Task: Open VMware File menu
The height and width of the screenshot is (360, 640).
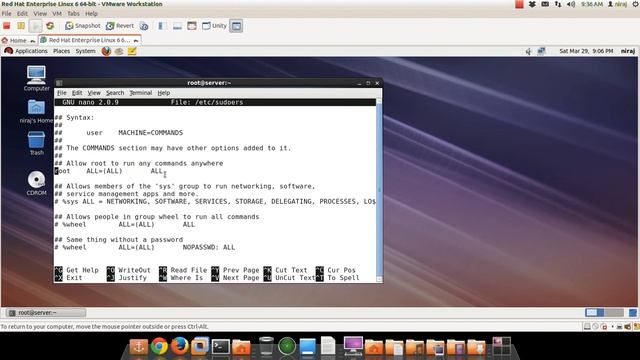Action: (7, 13)
